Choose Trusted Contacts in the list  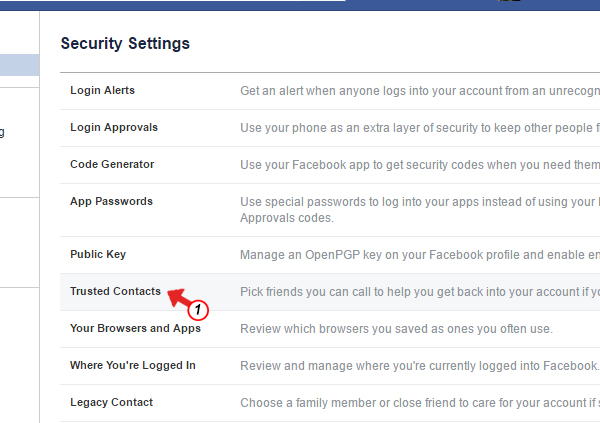tap(115, 292)
